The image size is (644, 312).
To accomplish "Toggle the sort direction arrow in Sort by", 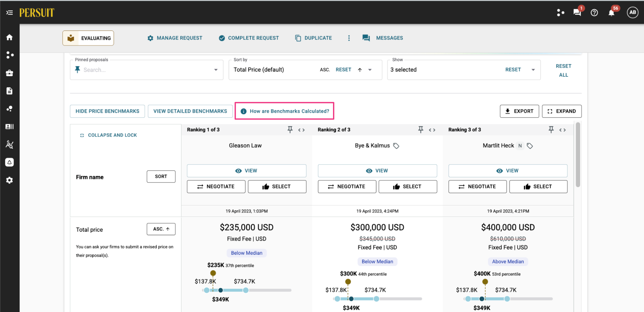I will click(360, 70).
